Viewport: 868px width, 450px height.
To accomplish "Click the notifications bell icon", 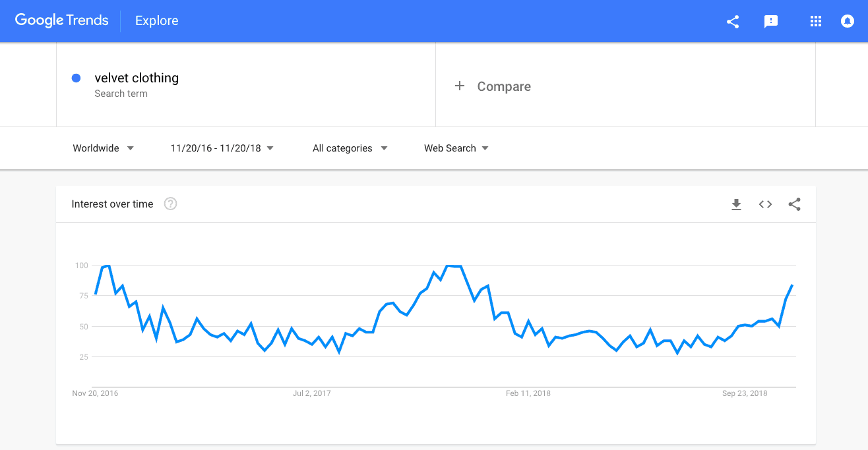I will click(848, 21).
